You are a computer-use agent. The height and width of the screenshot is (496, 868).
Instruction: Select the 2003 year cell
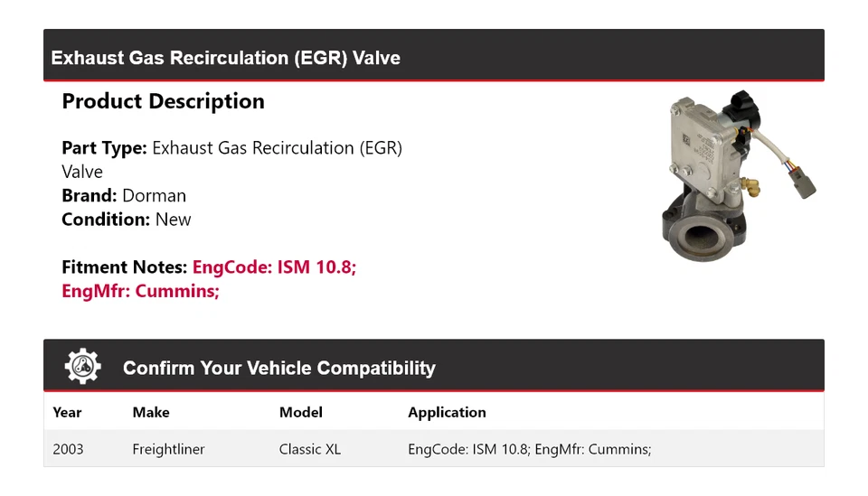coord(68,449)
